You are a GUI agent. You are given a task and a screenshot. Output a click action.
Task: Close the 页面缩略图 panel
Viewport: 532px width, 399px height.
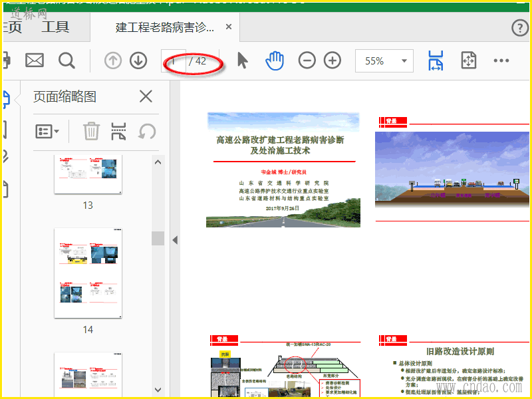coord(146,96)
